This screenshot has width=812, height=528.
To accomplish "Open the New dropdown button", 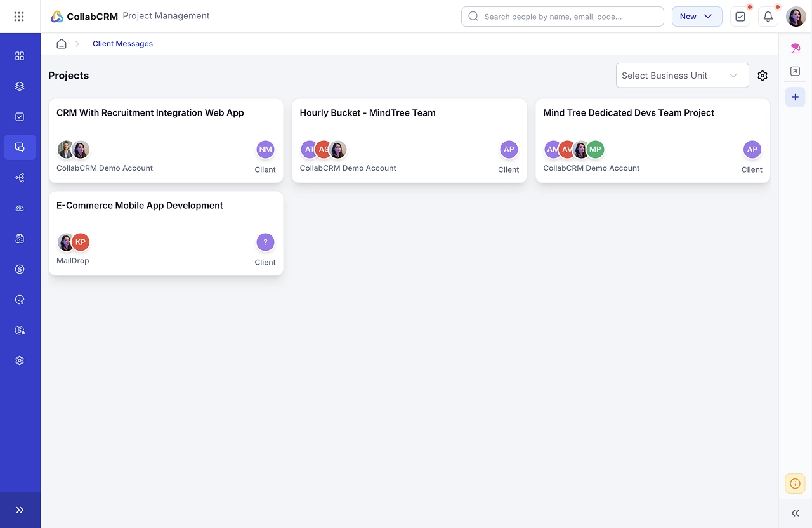I will tap(697, 16).
